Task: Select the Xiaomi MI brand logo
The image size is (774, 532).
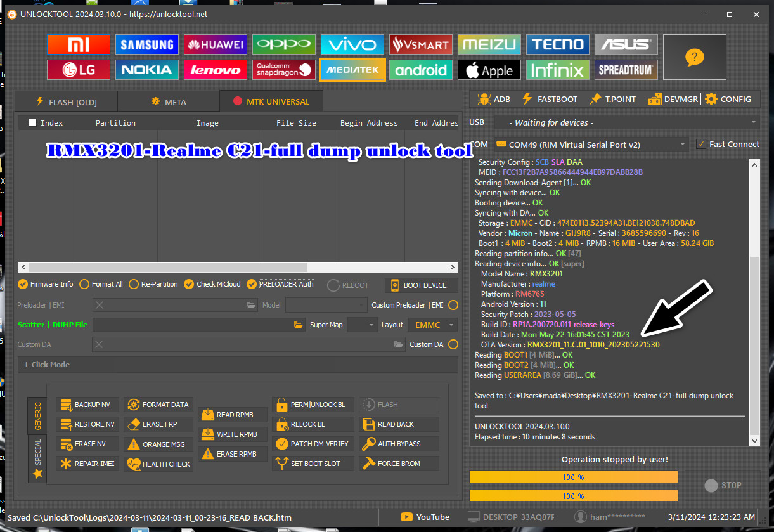Action: click(79, 44)
